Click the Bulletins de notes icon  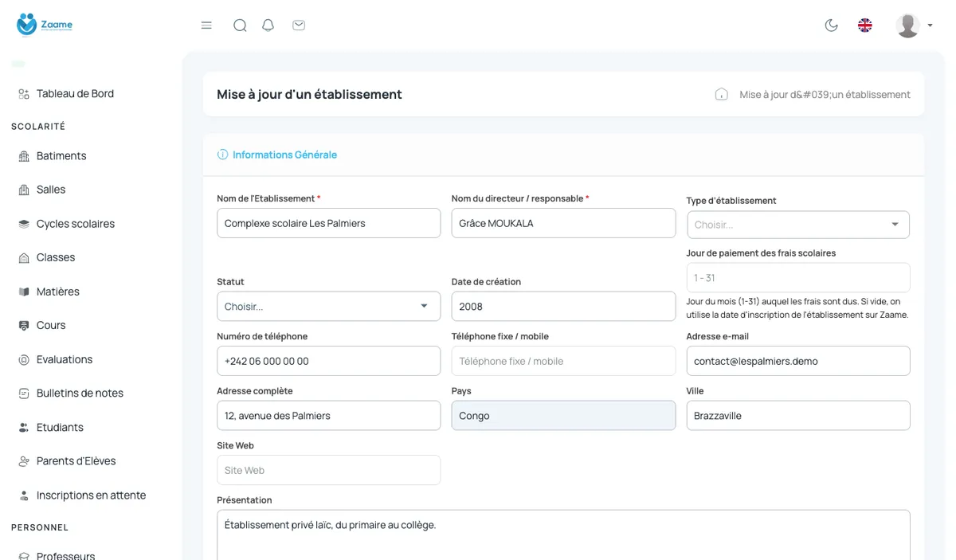pyautogui.click(x=24, y=394)
